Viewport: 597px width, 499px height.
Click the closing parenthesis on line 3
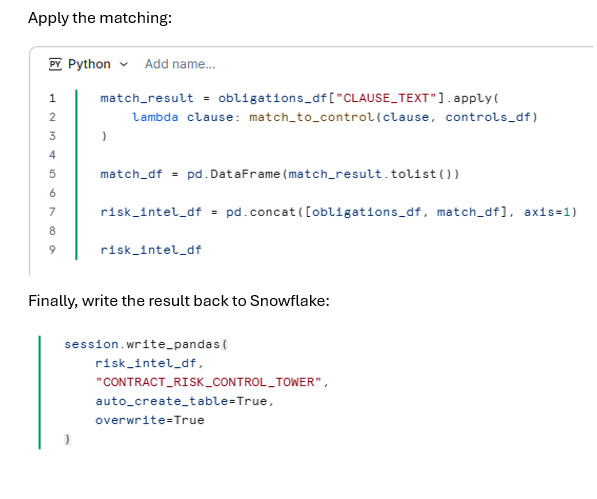click(x=104, y=136)
